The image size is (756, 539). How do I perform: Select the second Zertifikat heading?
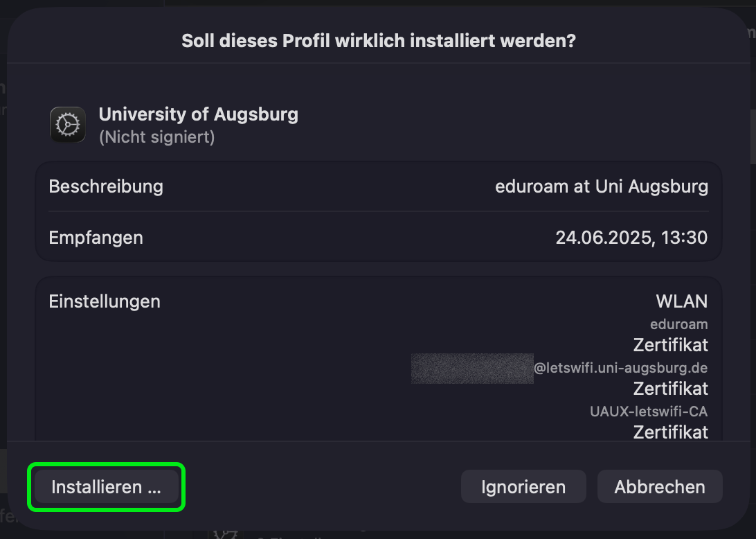coord(670,388)
